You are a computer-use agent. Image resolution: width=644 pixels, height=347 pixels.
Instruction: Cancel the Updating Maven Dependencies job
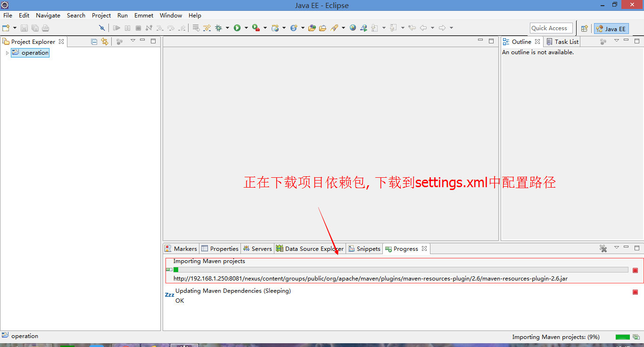(635, 292)
